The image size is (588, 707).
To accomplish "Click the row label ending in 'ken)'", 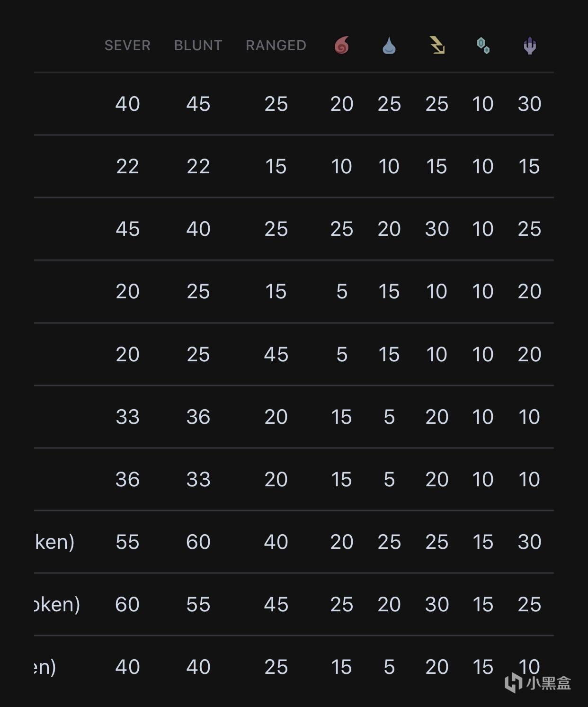I will [55, 542].
